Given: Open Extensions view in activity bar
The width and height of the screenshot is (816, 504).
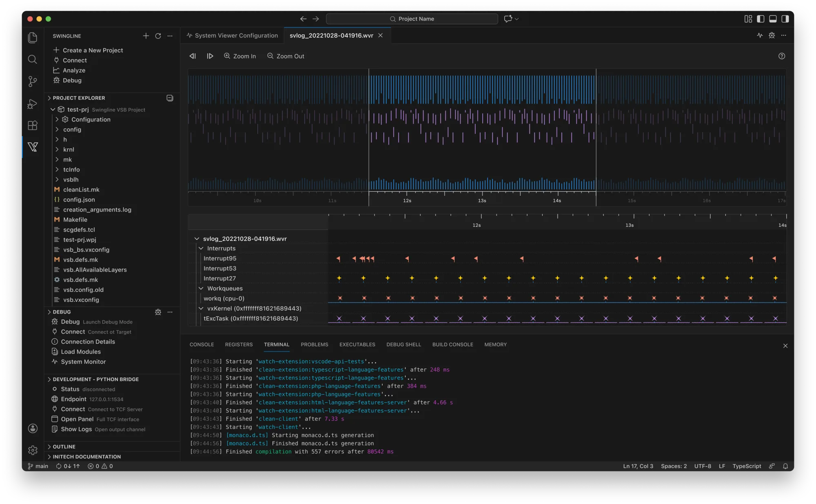Looking at the screenshot, I should [33, 125].
